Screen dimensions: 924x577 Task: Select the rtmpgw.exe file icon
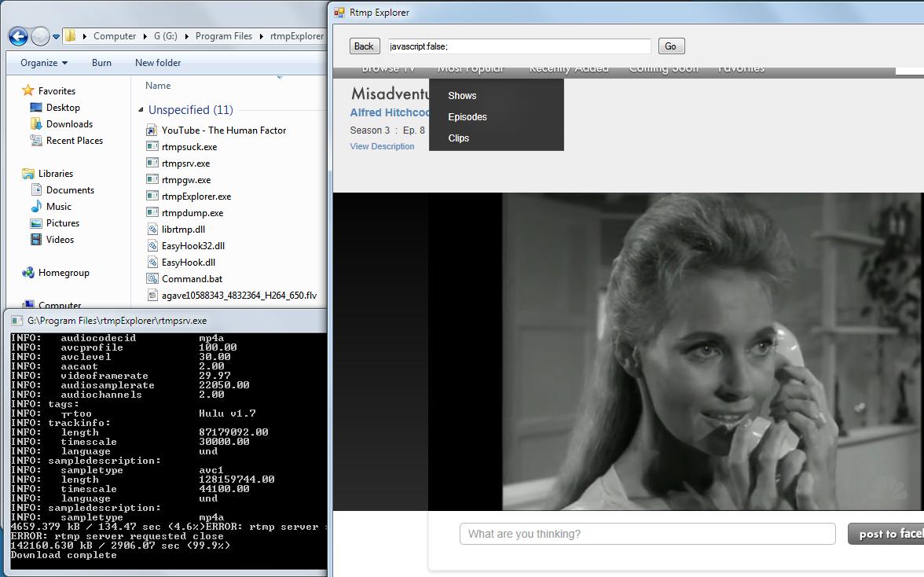pos(152,180)
